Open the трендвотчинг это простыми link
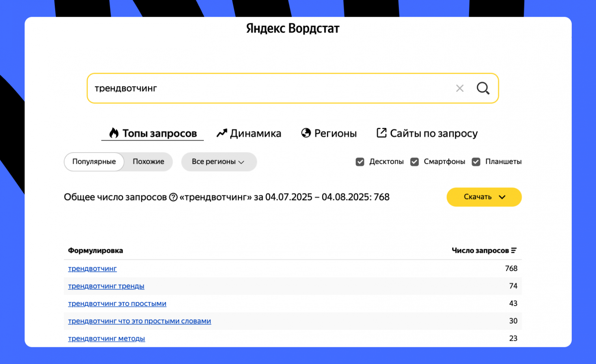The width and height of the screenshot is (596, 364). (x=117, y=304)
